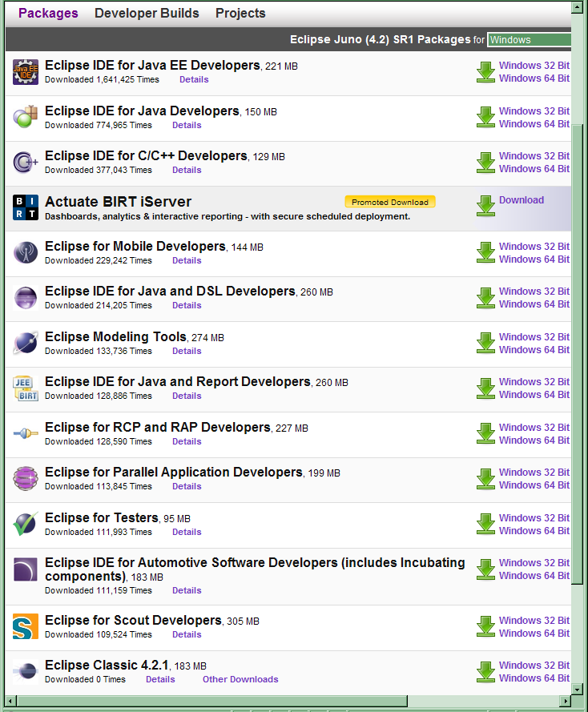The image size is (588, 712).
Task: Click green download arrow for Eclipse for Testers
Action: coord(485,524)
